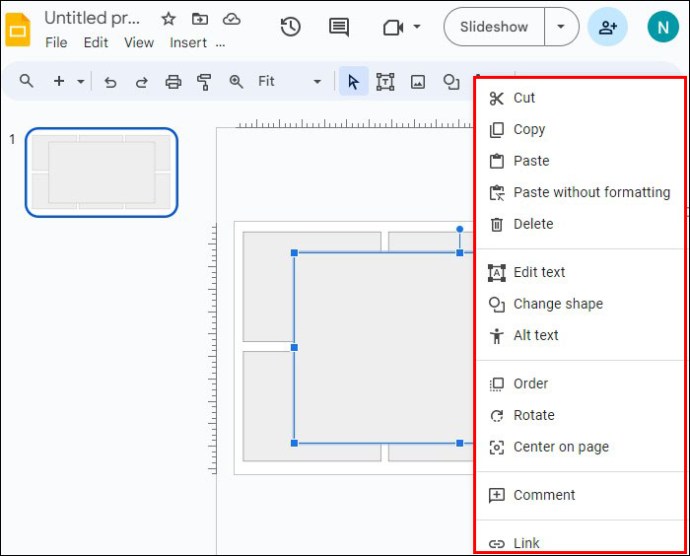690x556 pixels.
Task: Open the Shape tool in toolbar
Action: [451, 82]
